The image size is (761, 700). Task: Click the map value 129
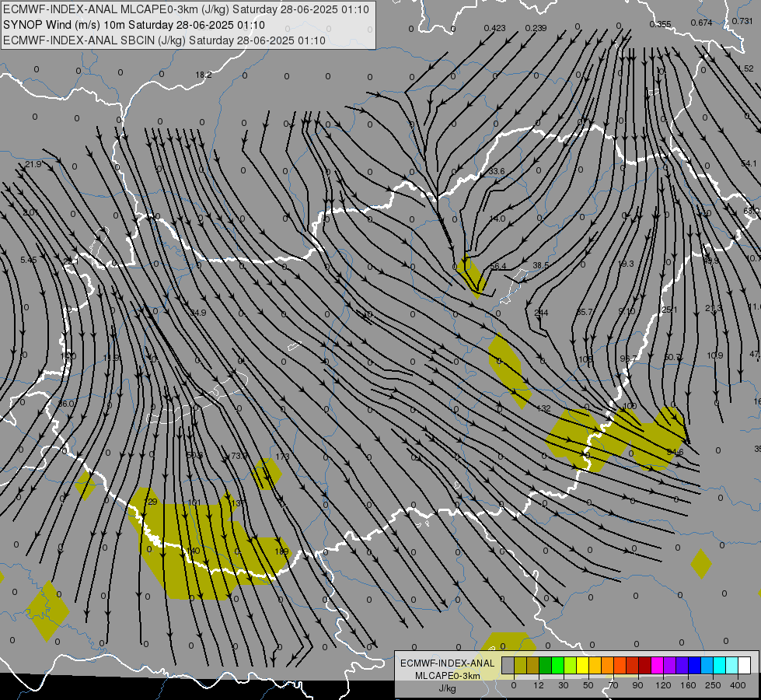[x=152, y=502]
